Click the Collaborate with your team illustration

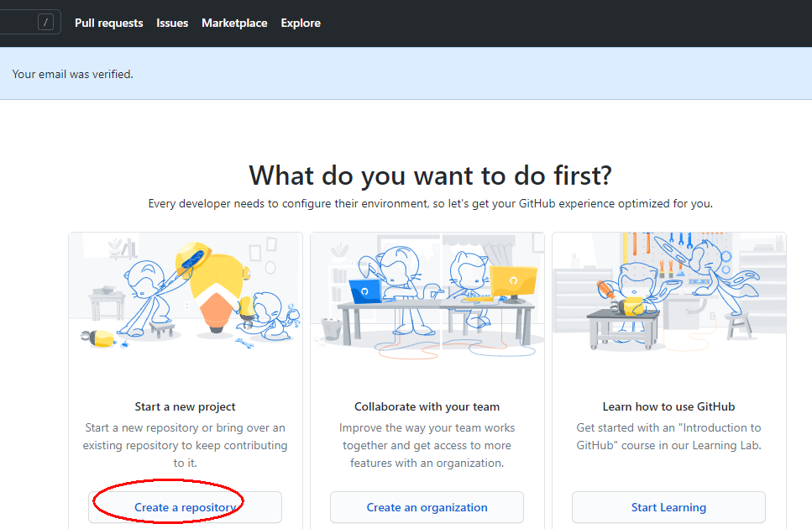427,295
